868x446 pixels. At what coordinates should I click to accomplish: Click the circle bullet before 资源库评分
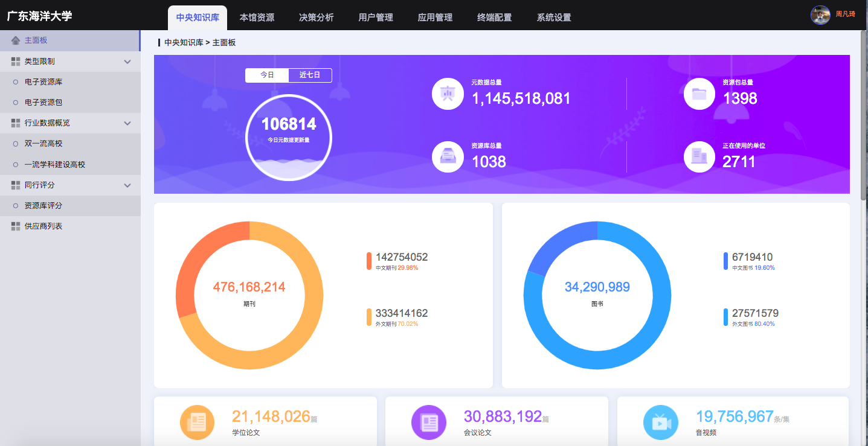16,206
